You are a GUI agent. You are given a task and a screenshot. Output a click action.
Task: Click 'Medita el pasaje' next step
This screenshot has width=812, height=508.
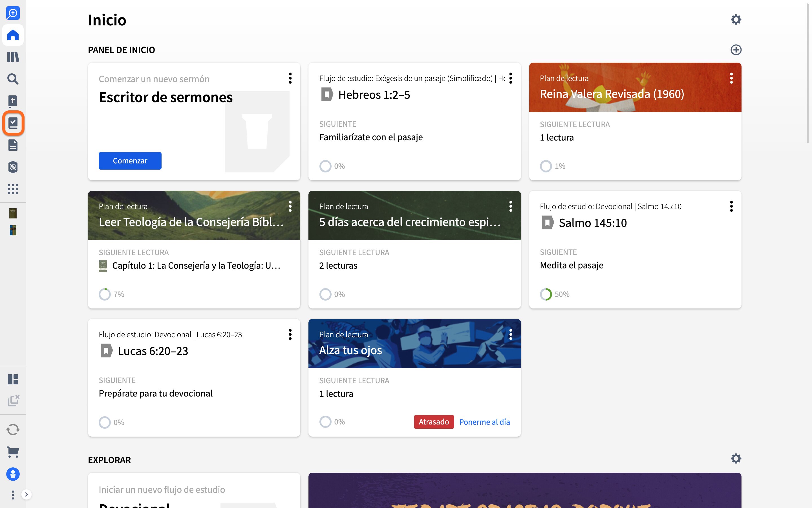point(572,265)
